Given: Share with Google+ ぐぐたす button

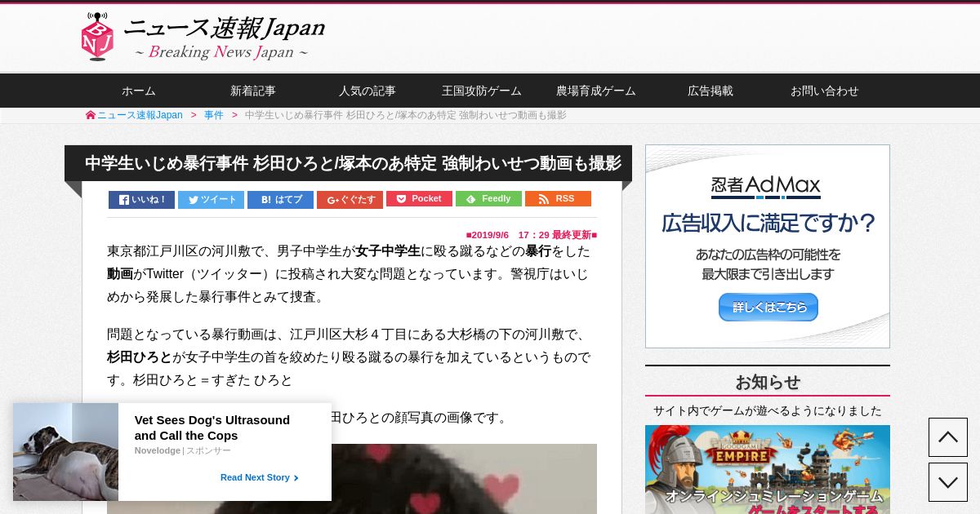Looking at the screenshot, I should pyautogui.click(x=350, y=200).
